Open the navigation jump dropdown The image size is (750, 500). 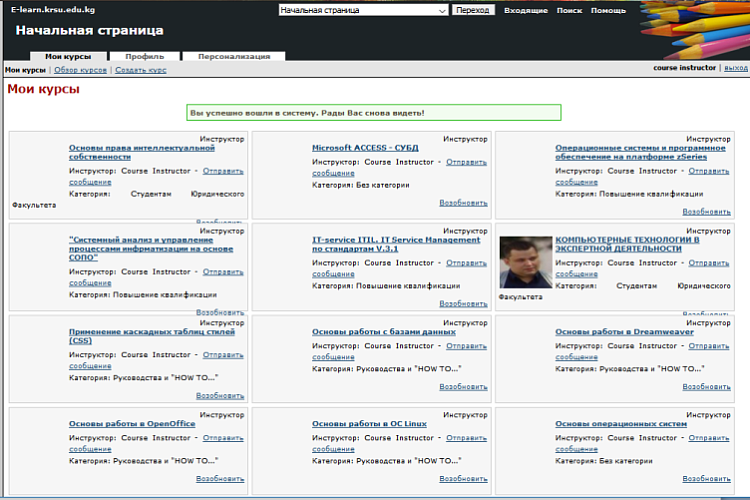coord(363,10)
